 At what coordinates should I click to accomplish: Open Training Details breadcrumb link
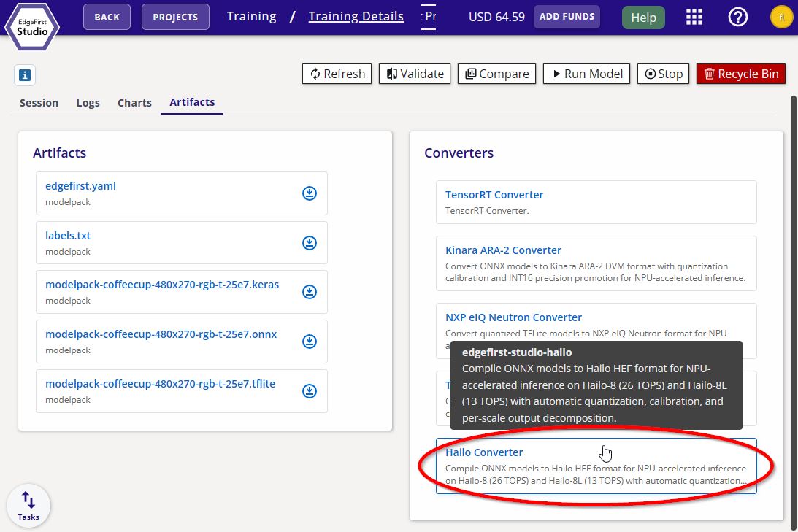point(356,16)
